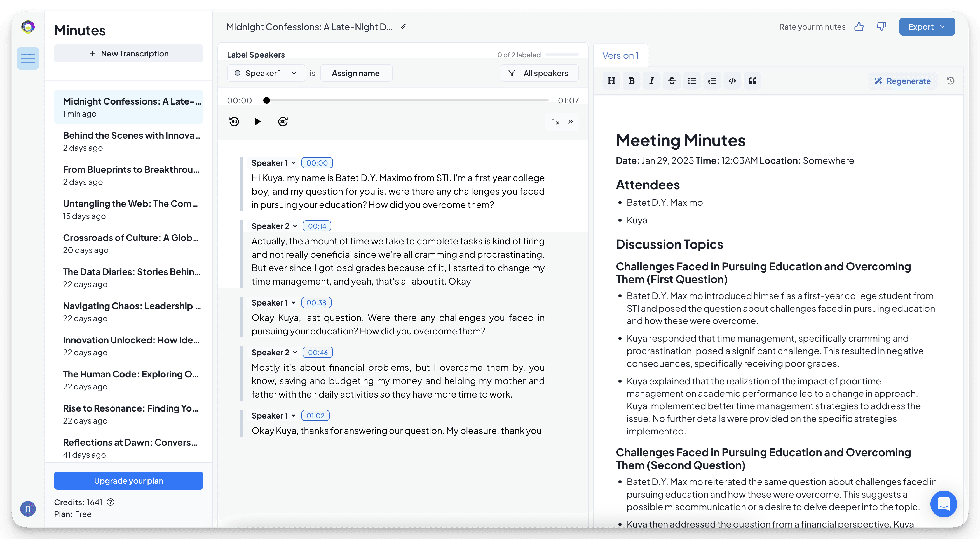Image resolution: width=980 pixels, height=539 pixels.
Task: Open the sidebar hamburger menu
Action: coord(28,58)
